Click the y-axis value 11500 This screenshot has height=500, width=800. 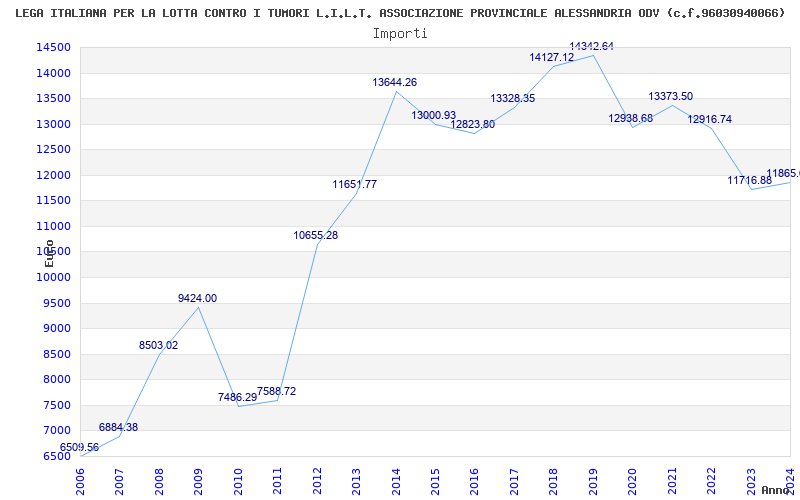(53, 201)
